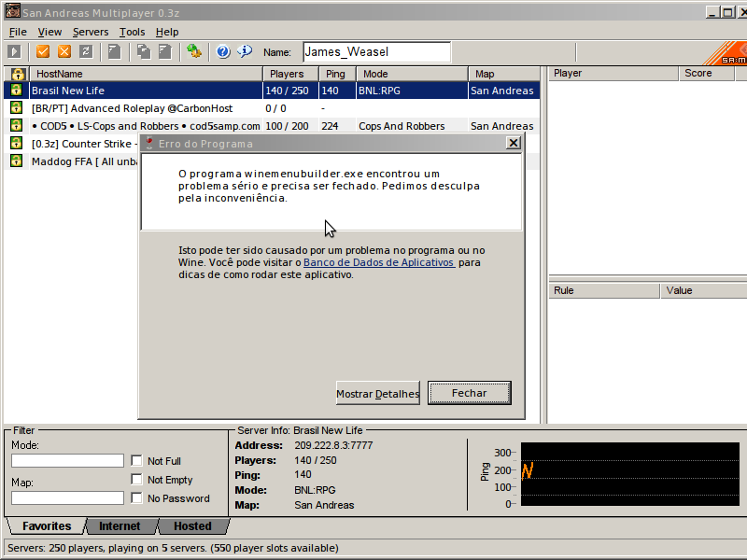Close the Erro do Programa dialog with X
The image size is (747, 560).
point(513,143)
